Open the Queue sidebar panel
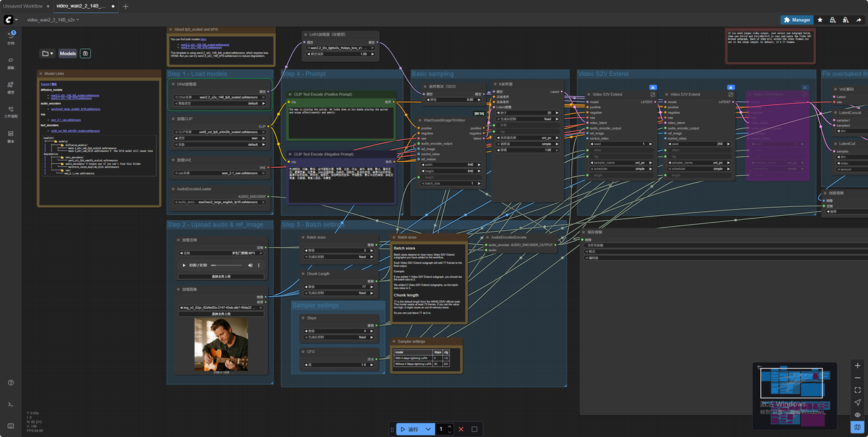 pyautogui.click(x=11, y=37)
